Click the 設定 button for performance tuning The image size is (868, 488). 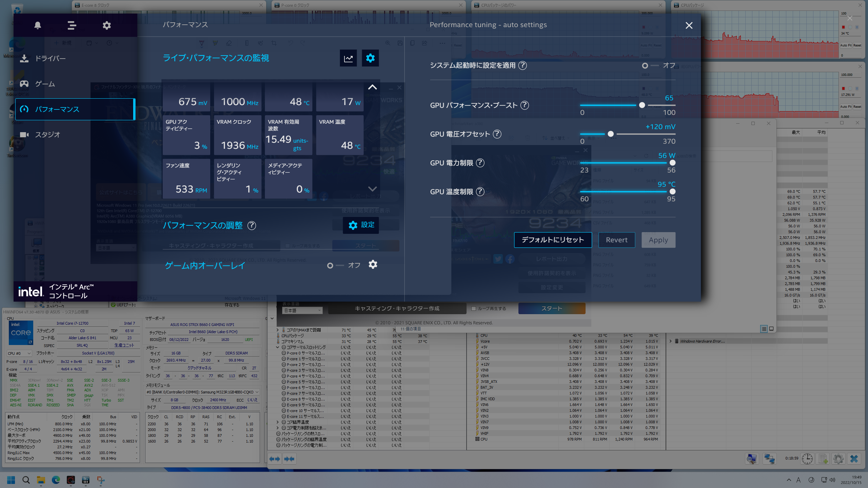(361, 225)
